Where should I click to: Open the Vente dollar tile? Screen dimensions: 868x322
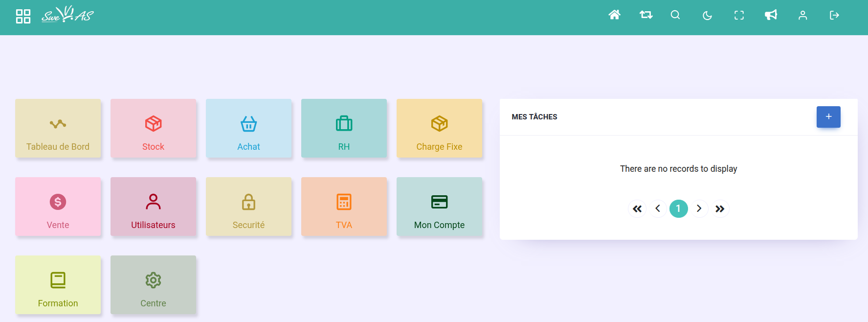tap(58, 207)
